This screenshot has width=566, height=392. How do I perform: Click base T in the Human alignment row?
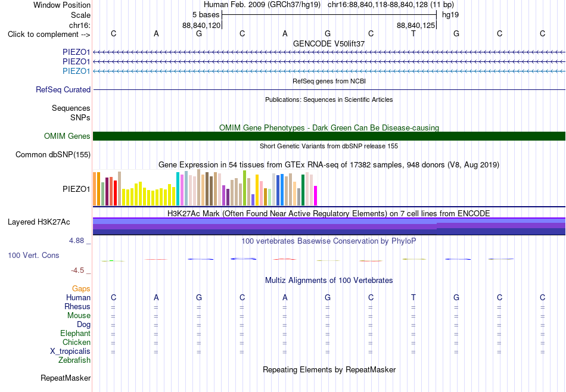413,298
